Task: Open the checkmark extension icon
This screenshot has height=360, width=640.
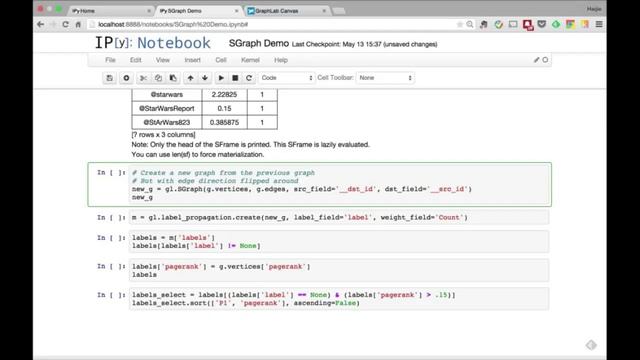Action: pyautogui.click(x=498, y=24)
